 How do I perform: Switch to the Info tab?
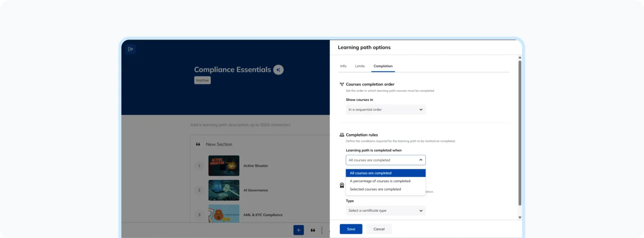pos(343,66)
